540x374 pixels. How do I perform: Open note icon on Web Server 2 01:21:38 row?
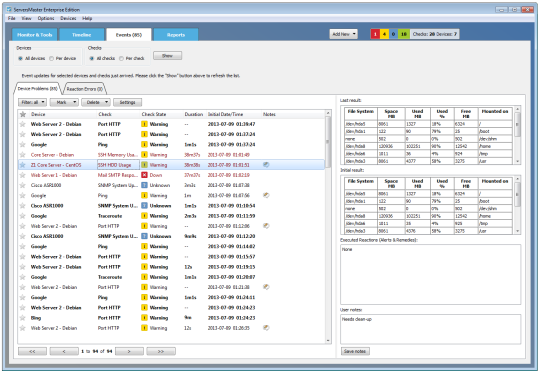266,287
